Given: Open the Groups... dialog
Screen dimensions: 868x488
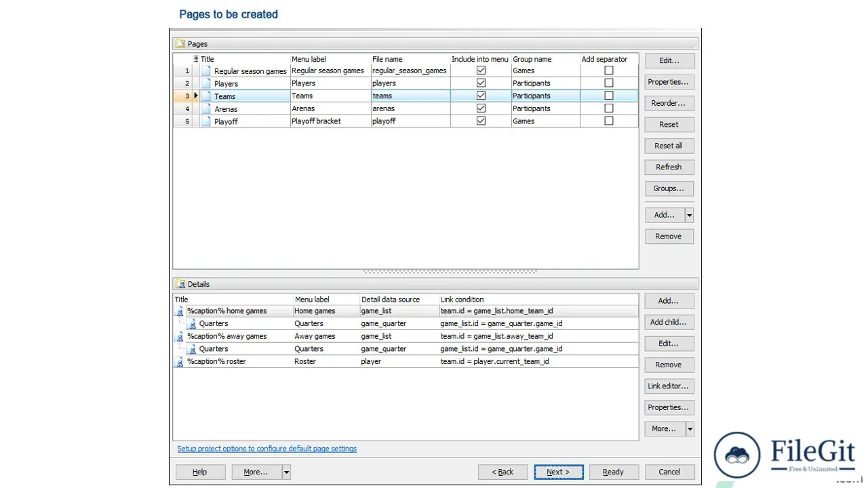Looking at the screenshot, I should (x=669, y=188).
